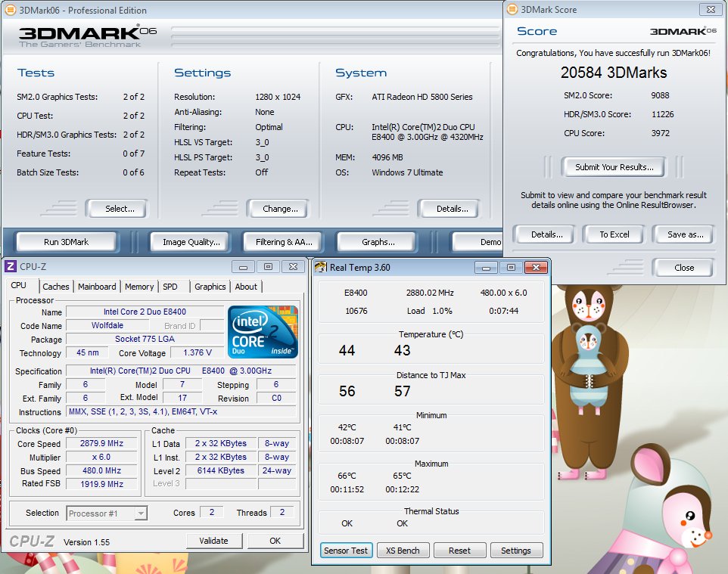Image resolution: width=728 pixels, height=574 pixels.
Task: Click the Core Voltage value 1.376 V
Action: click(x=198, y=352)
